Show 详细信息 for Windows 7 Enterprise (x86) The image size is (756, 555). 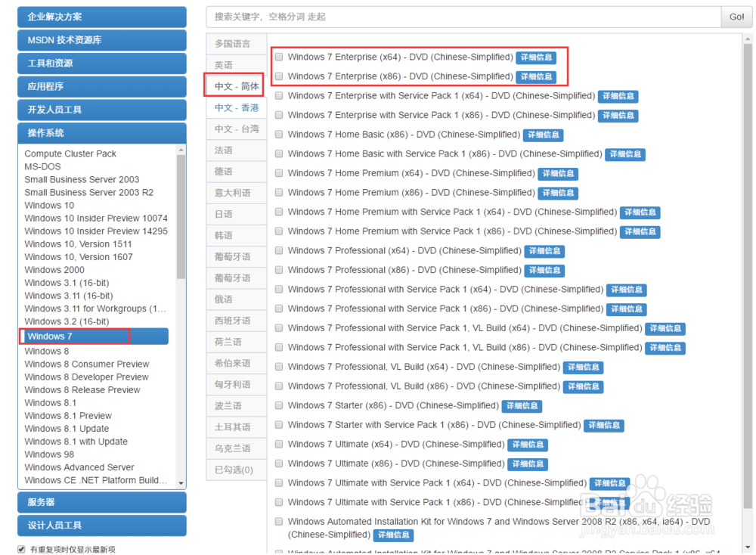point(536,76)
